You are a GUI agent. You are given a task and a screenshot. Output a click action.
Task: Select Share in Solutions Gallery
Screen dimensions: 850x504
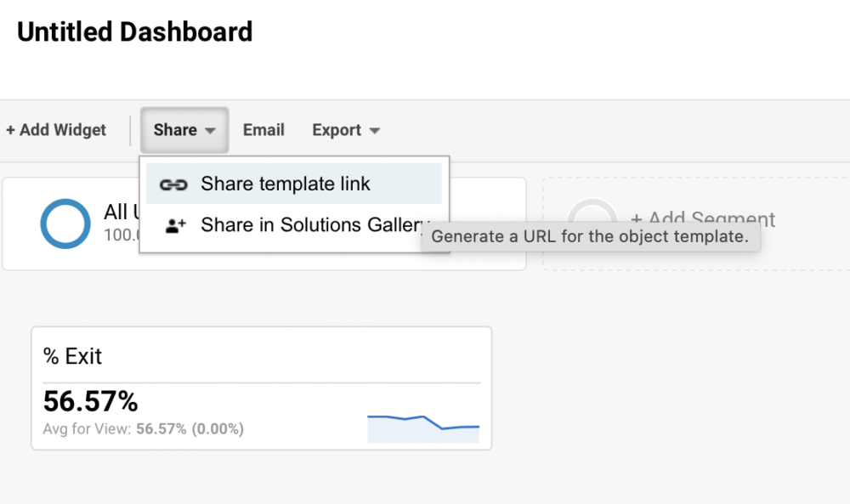(x=310, y=225)
